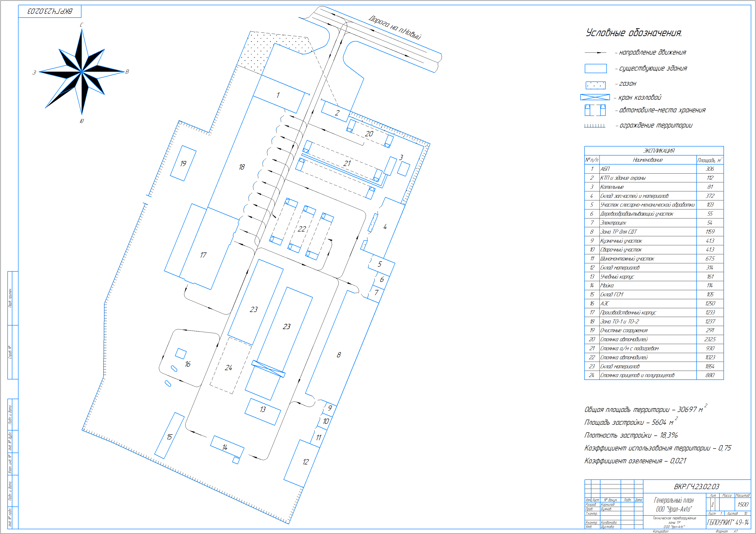This screenshot has height=534, width=756.
Task: Select building number 17 on plan
Action: 203,255
